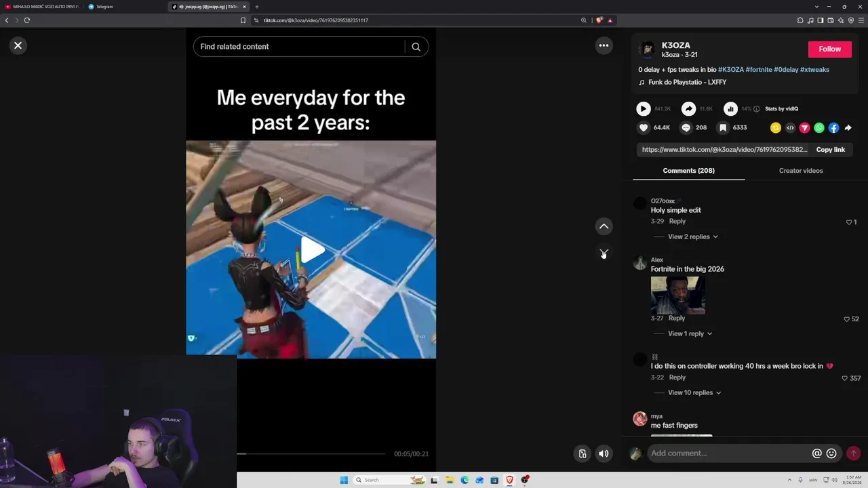This screenshot has width=868, height=488.
Task: Share the video to WhatsApp
Action: (819, 127)
